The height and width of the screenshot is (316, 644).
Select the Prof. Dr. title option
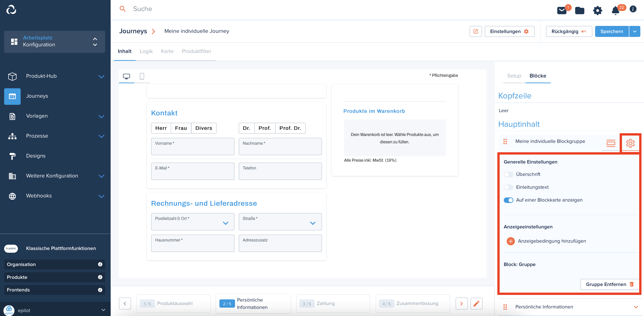[x=290, y=128]
